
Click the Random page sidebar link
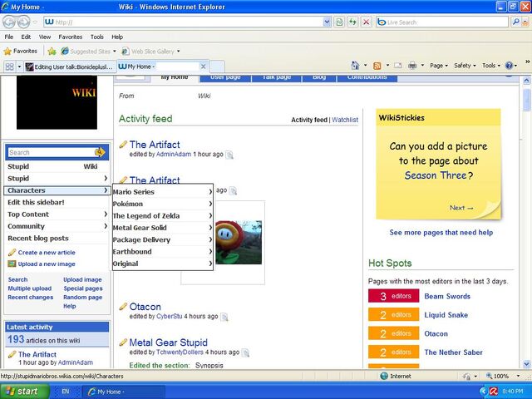(x=83, y=298)
